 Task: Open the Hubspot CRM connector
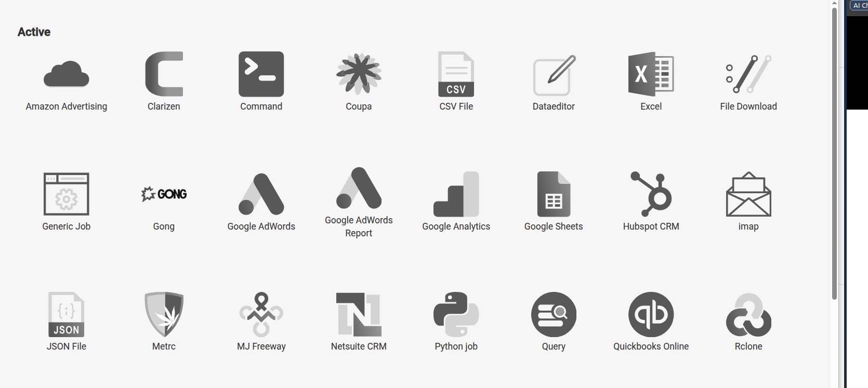(651, 194)
